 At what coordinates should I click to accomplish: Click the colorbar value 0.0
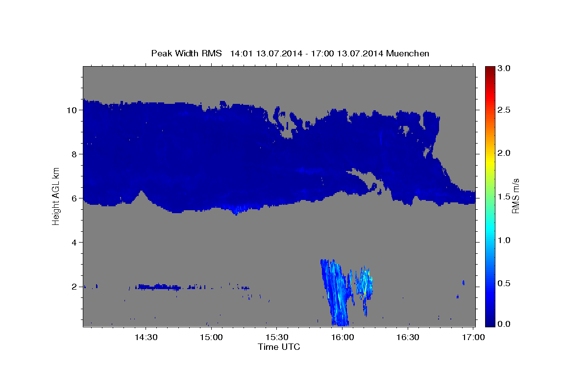click(x=504, y=324)
